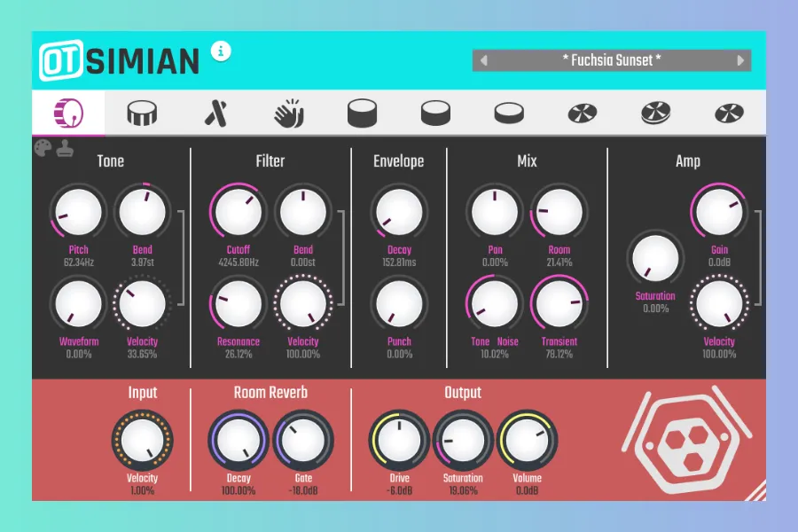Choose the shortest tom drum icon
Screen dimensions: 798x532
click(508, 113)
